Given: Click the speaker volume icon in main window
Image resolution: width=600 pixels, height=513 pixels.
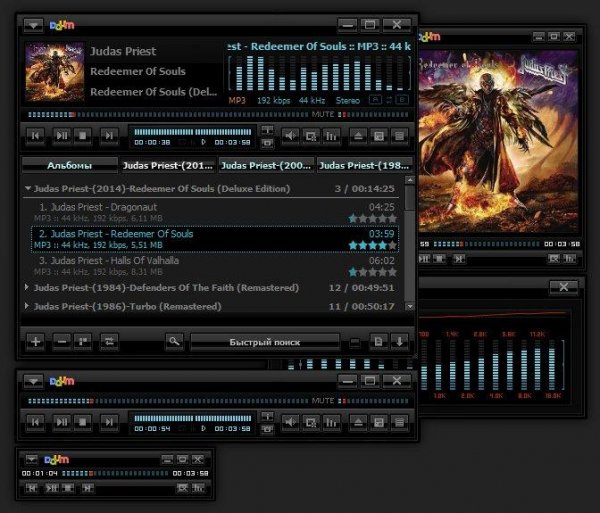Looking at the screenshot, I should 290,136.
